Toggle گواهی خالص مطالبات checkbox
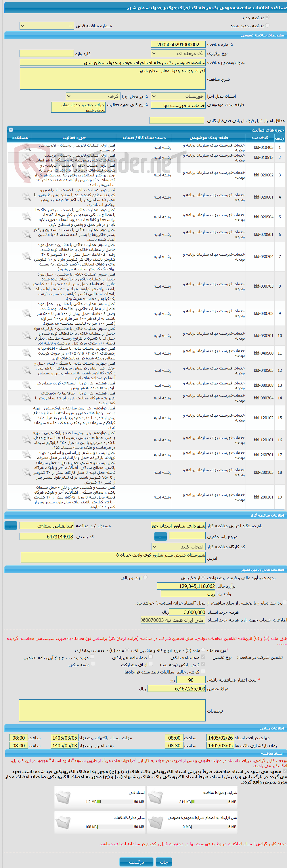 click(203, 671)
